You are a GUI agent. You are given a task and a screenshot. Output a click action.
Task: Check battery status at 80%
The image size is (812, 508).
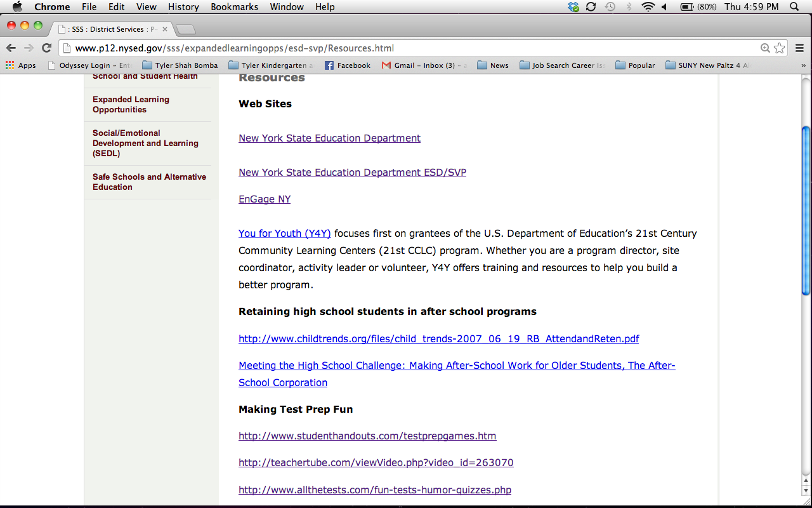tap(698, 7)
